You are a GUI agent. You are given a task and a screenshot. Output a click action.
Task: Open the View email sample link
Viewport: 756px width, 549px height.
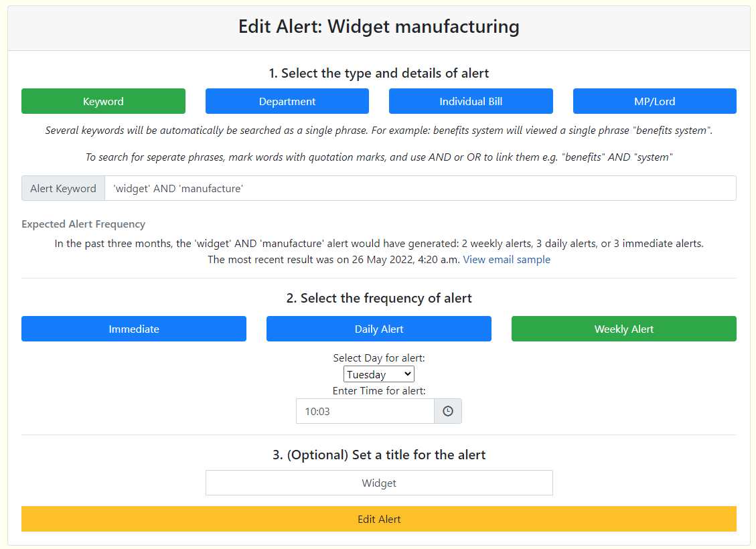506,260
